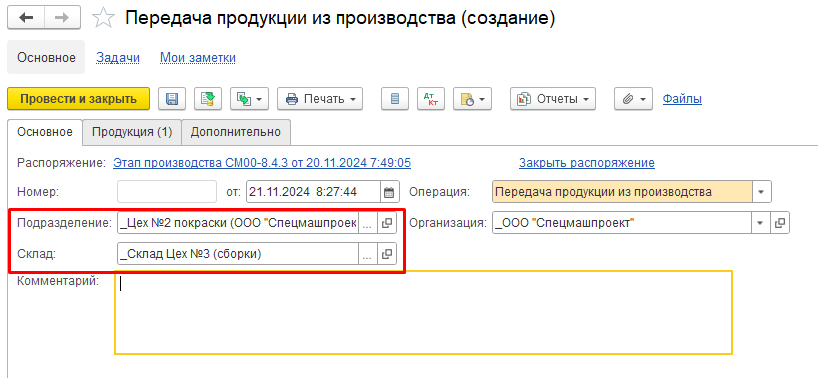Viewport: 818px width, 378px height.
Task: Choose Подразделение via ellipsis button
Action: pos(367,223)
